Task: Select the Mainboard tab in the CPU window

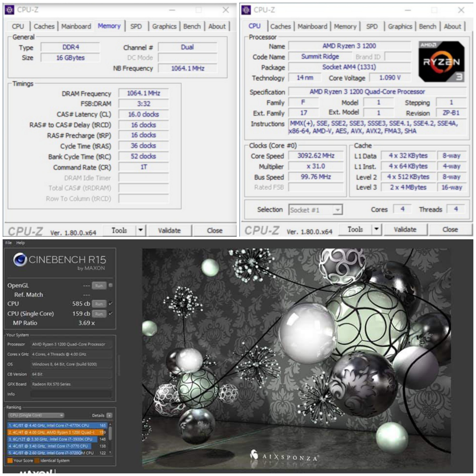Action: pyautogui.click(x=312, y=26)
